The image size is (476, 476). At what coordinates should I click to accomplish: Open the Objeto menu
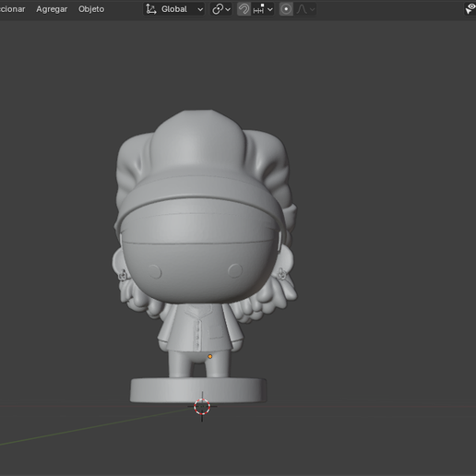[91, 9]
